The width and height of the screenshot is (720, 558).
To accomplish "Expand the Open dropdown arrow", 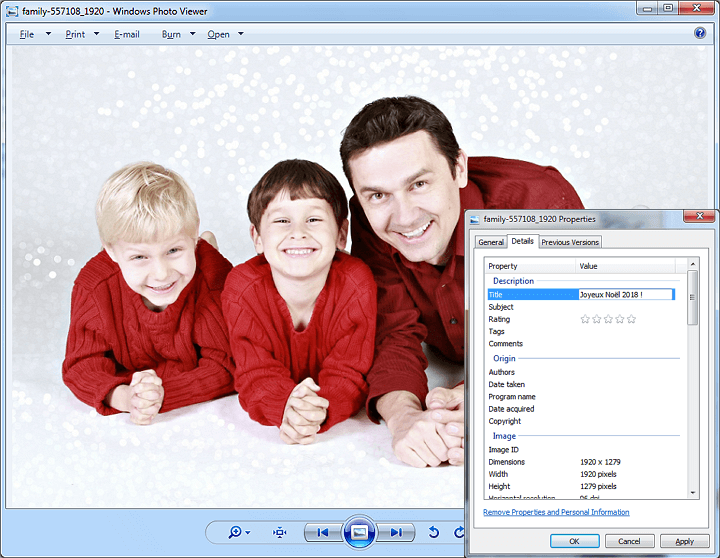I will (x=241, y=34).
